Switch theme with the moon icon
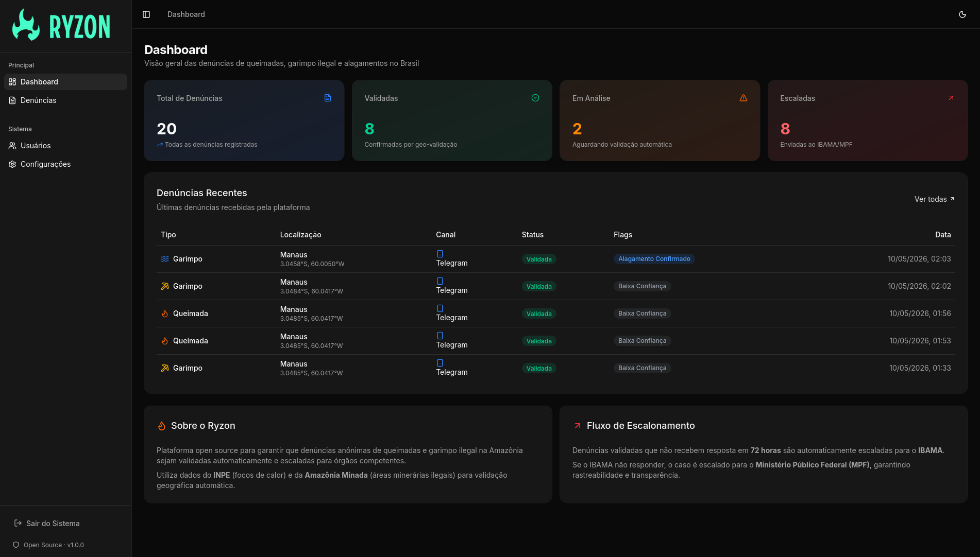The width and height of the screenshot is (980, 557). point(962,14)
